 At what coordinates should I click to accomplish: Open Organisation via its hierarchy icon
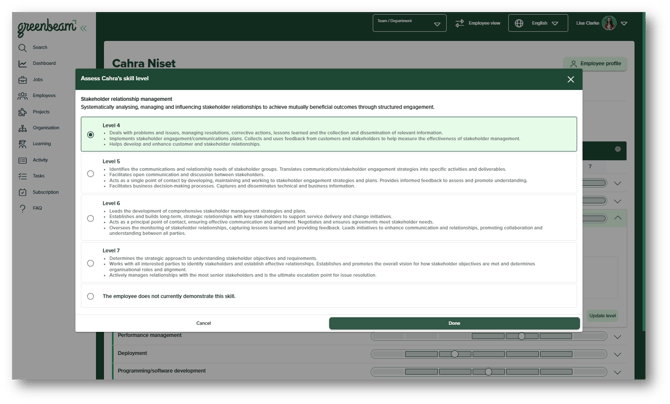[x=22, y=127]
